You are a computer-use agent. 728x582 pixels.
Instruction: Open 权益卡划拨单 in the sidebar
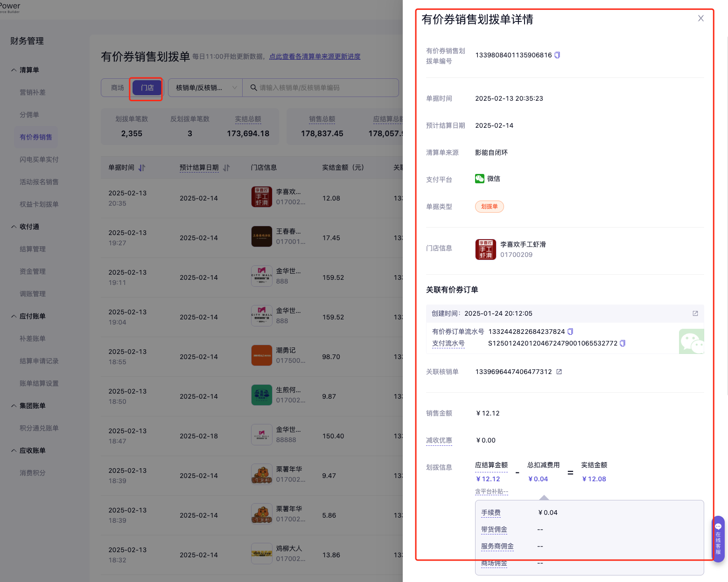(39, 204)
